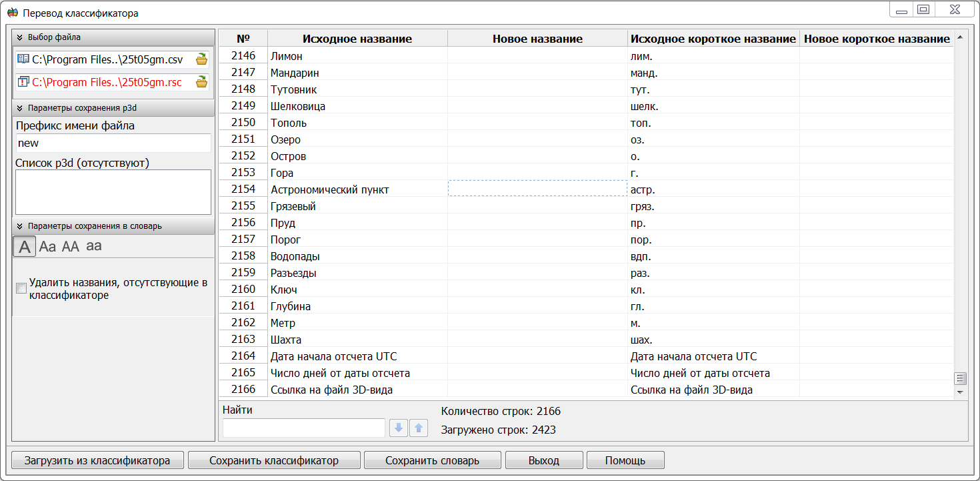Open the browse folder icon for the .rsc file
Image resolution: width=980 pixels, height=481 pixels.
coord(201,82)
